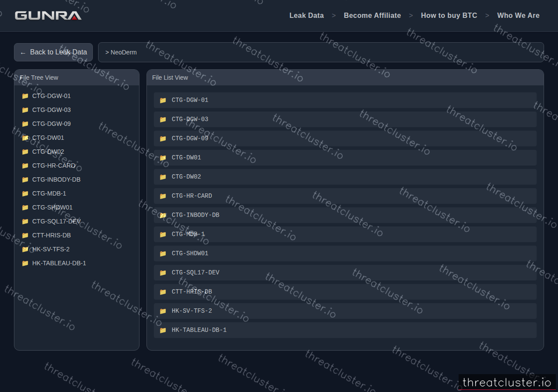Open CTG-SHDW01 row text in File List
This screenshot has height=392, width=558.
point(190,253)
